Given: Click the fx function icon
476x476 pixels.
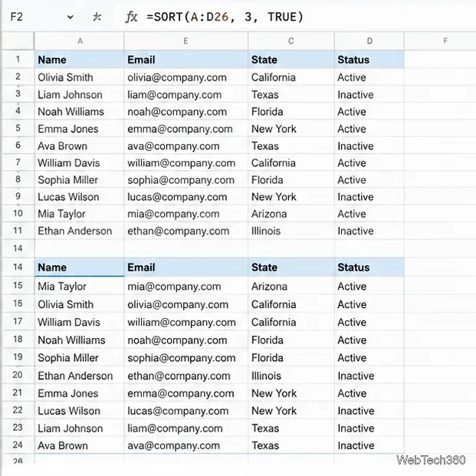Looking at the screenshot, I should coord(131,17).
